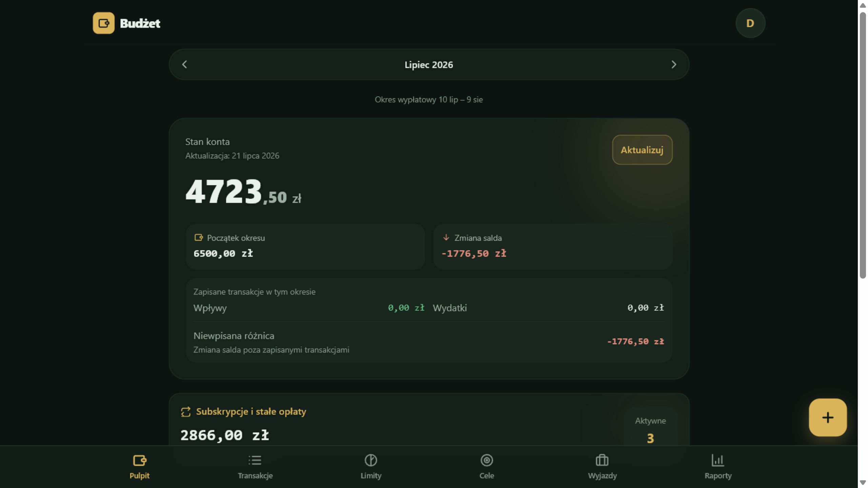Click the Niewpisana różnica row
Viewport: 868px width, 488px height.
click(429, 342)
